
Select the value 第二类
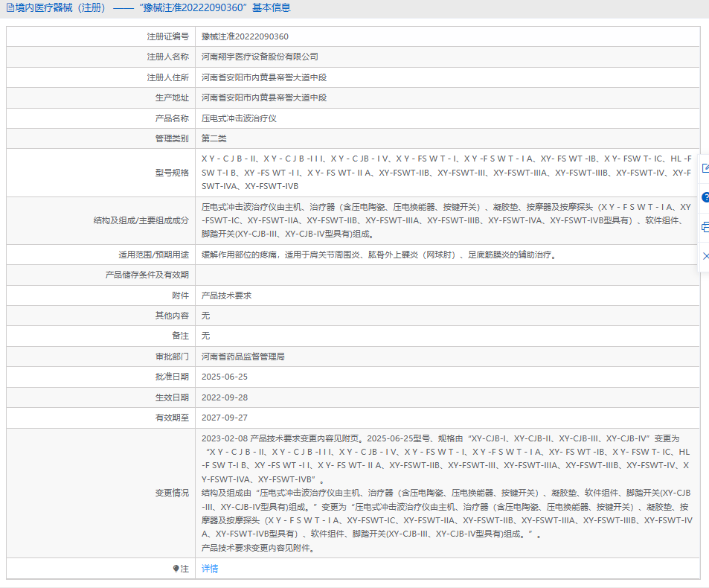click(214, 138)
